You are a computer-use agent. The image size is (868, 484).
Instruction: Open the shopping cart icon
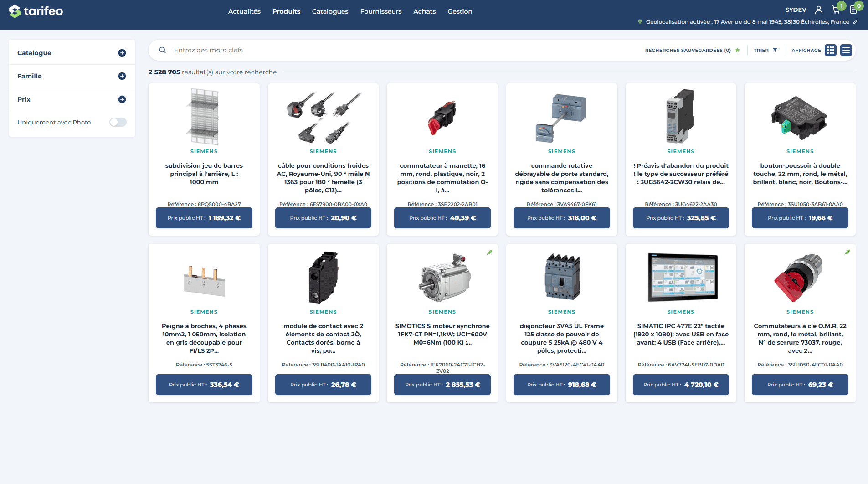836,10
